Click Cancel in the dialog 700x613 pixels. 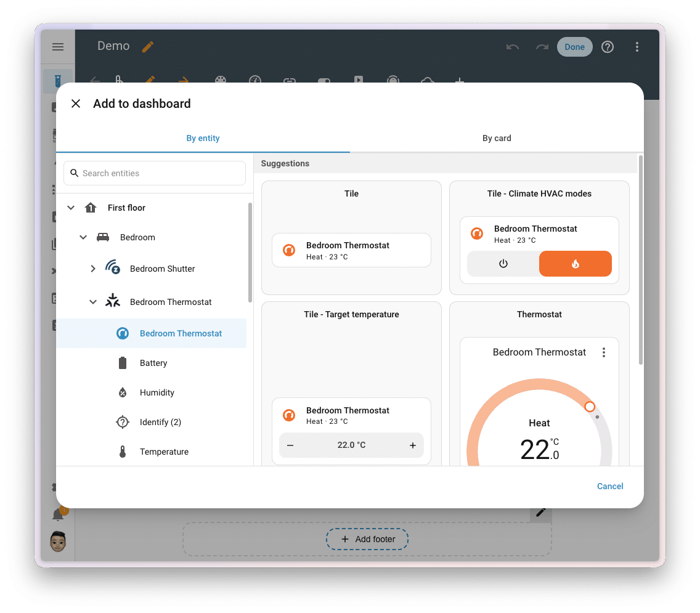point(610,486)
